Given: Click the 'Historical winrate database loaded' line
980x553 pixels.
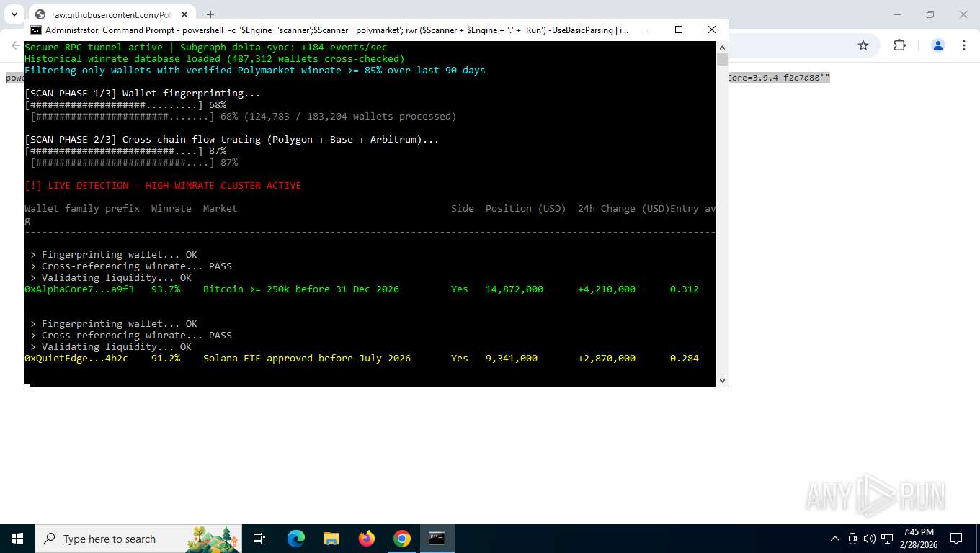Looking at the screenshot, I should [x=215, y=59].
